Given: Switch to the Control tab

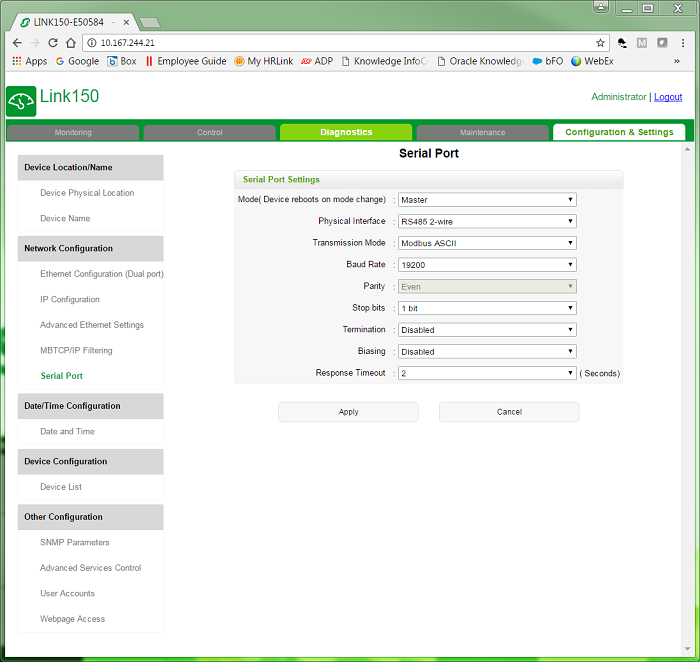Looking at the screenshot, I should pyautogui.click(x=209, y=132).
